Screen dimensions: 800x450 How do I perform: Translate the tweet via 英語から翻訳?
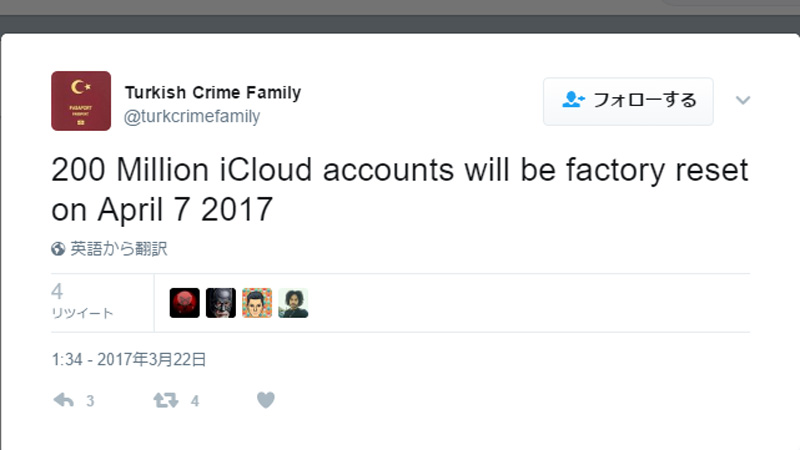pyautogui.click(x=118, y=249)
